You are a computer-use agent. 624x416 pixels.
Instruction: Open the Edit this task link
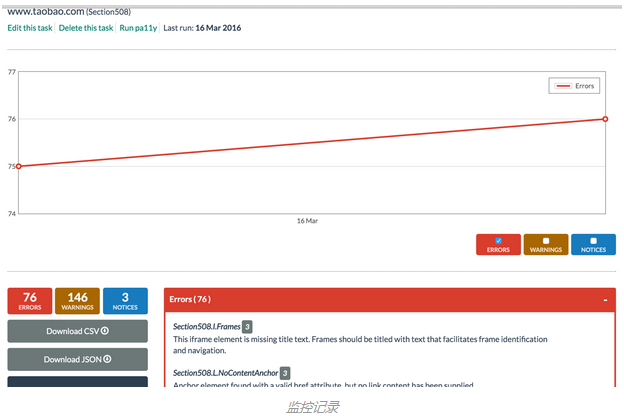(x=30, y=28)
